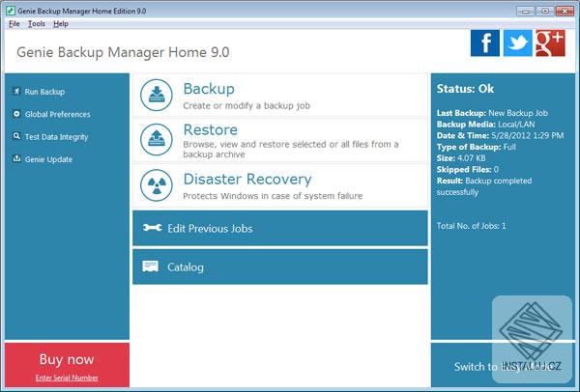Open Edit Previous Jobs

click(x=280, y=228)
